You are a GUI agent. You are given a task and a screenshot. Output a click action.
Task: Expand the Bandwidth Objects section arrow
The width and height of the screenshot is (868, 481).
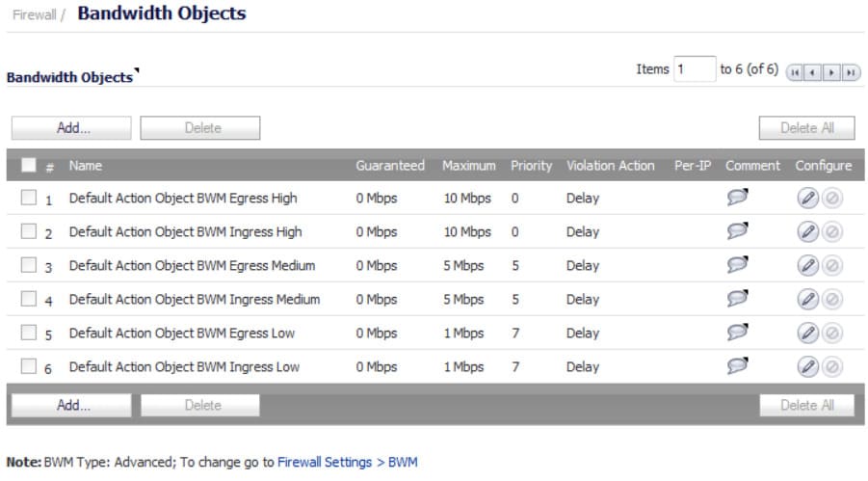click(136, 70)
